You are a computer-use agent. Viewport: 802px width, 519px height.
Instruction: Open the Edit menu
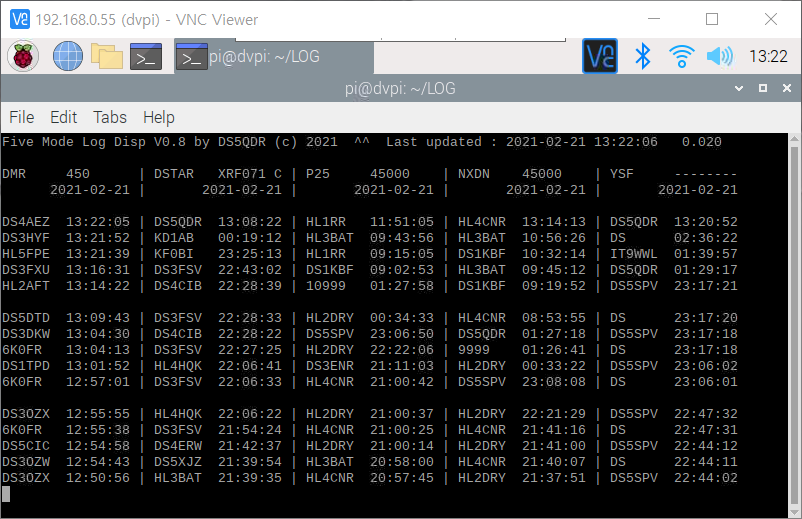pyautogui.click(x=63, y=117)
